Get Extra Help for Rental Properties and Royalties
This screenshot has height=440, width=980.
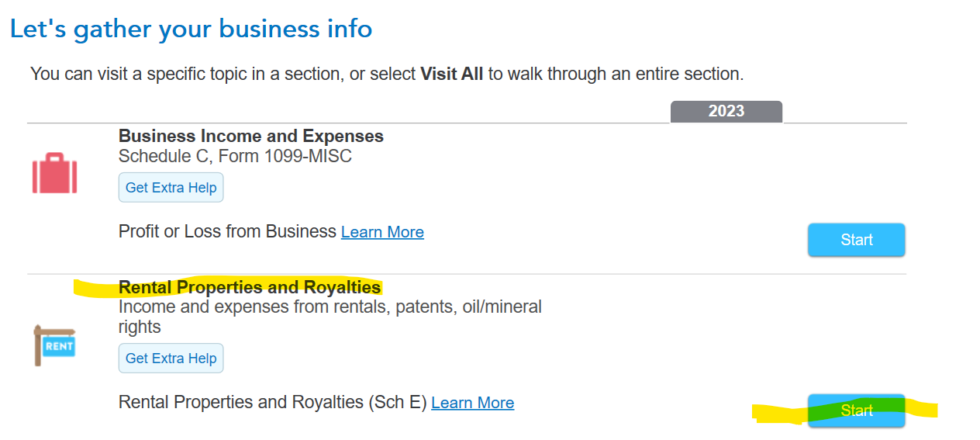(171, 359)
